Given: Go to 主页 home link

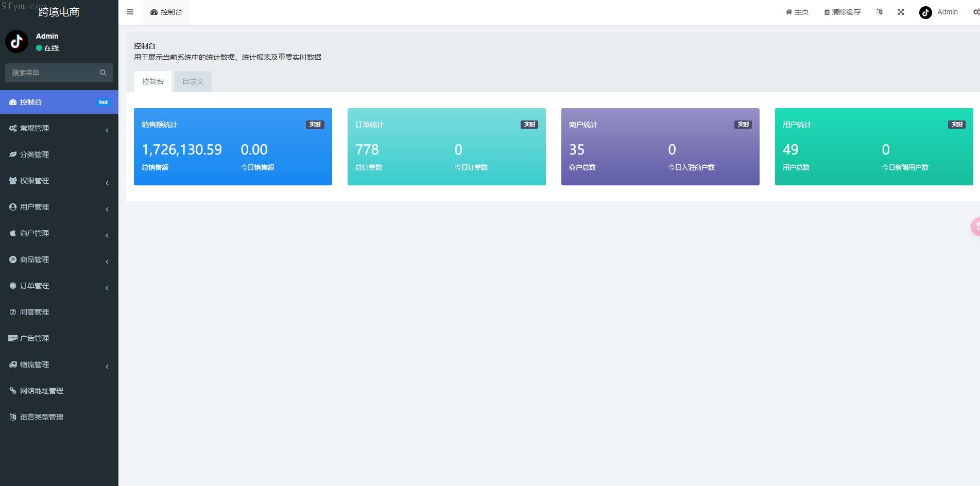Looking at the screenshot, I should point(797,12).
